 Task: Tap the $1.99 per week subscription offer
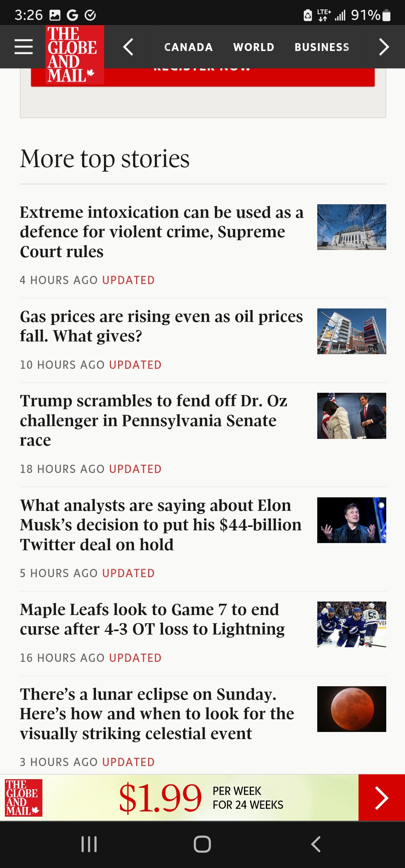click(201, 798)
